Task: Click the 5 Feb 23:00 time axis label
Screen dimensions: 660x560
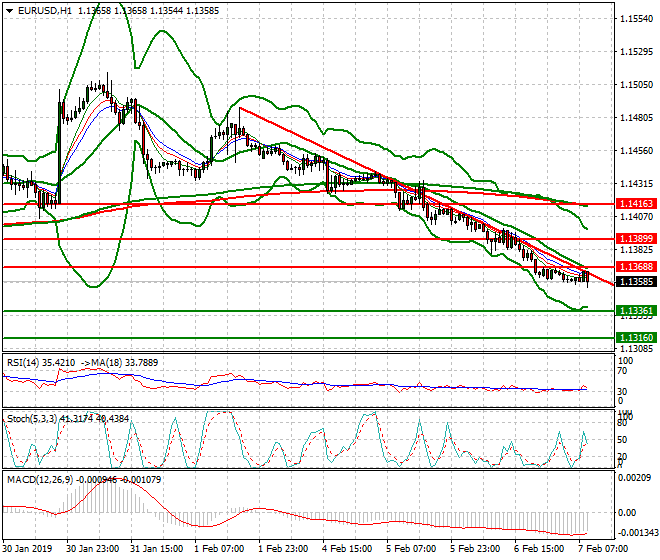Action: point(474,550)
